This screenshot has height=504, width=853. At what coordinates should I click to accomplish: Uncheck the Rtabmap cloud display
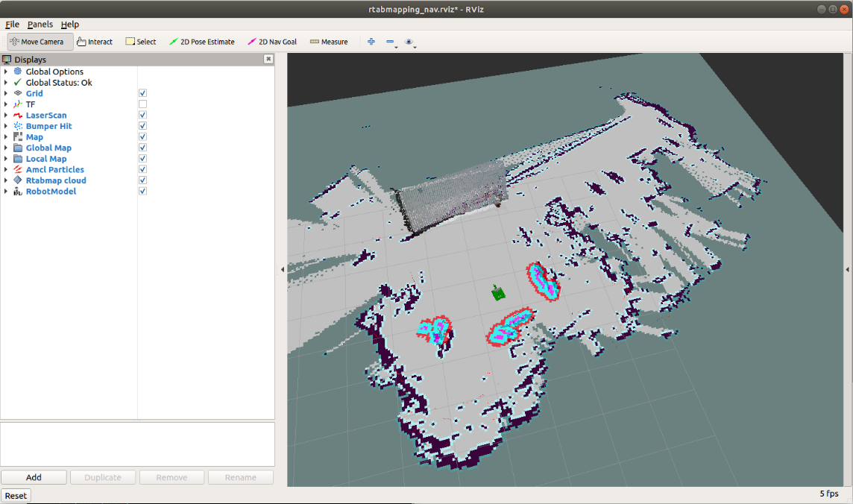142,180
